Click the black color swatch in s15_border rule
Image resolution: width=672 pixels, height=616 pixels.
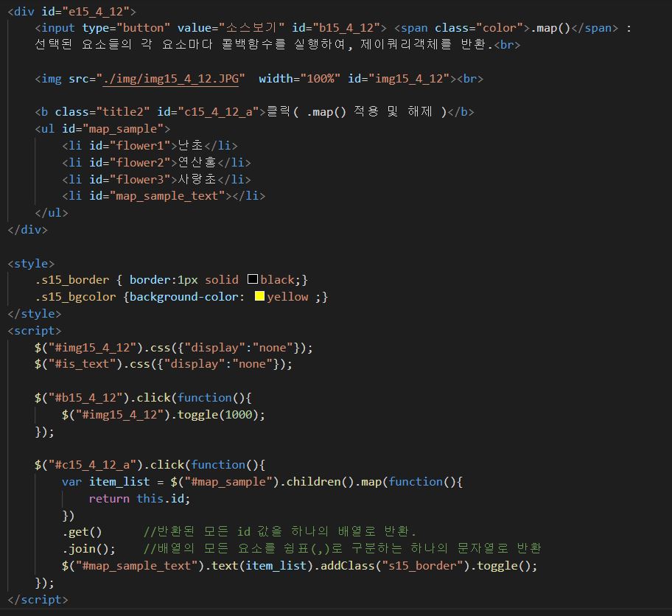coord(253,279)
